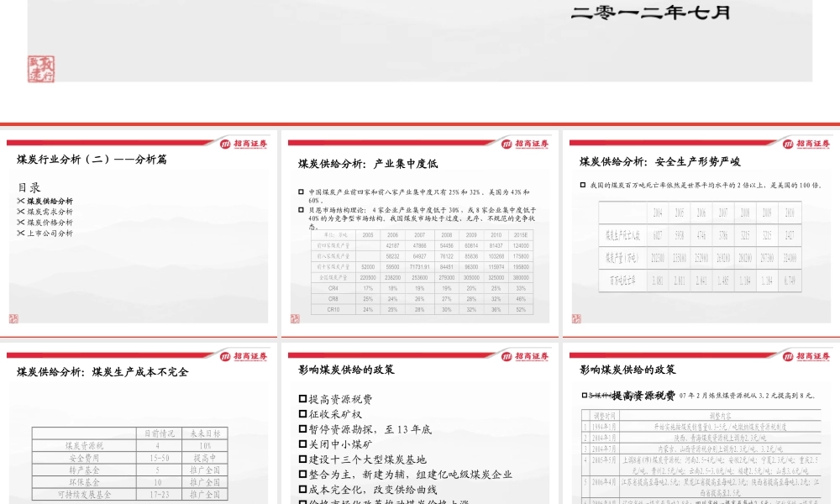Click slide title 煤炭供给分析：产业集中度低
Image resolution: width=840 pixels, height=504 pixels.
pos(368,164)
